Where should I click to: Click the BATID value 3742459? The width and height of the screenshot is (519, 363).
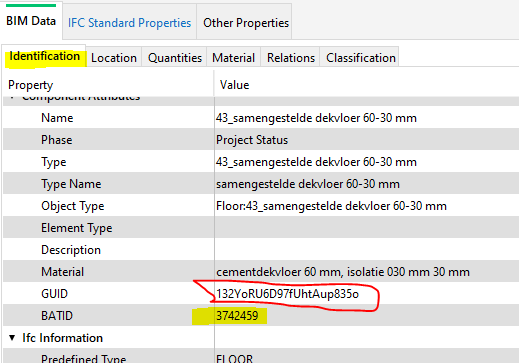tap(237, 316)
